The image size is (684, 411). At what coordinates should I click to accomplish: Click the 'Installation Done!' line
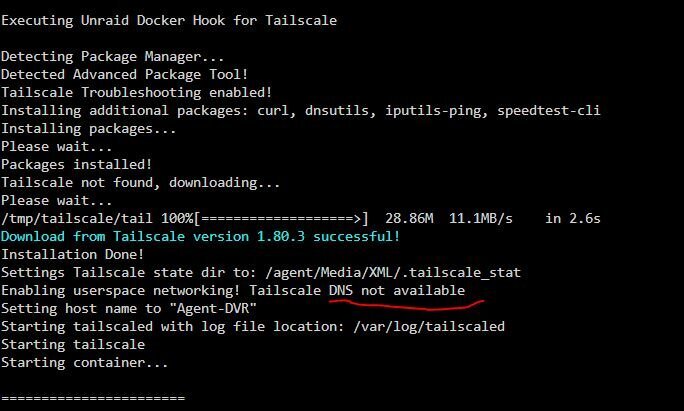(72, 254)
